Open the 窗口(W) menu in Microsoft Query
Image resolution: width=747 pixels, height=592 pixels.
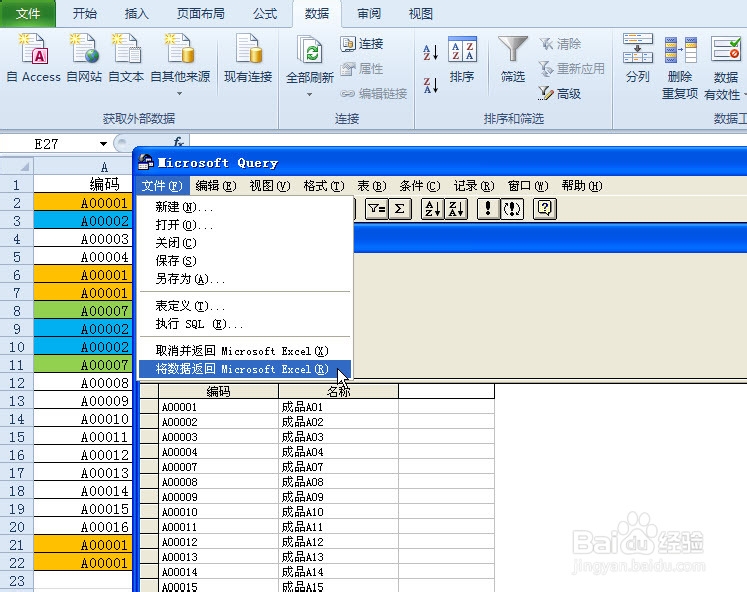pos(528,185)
